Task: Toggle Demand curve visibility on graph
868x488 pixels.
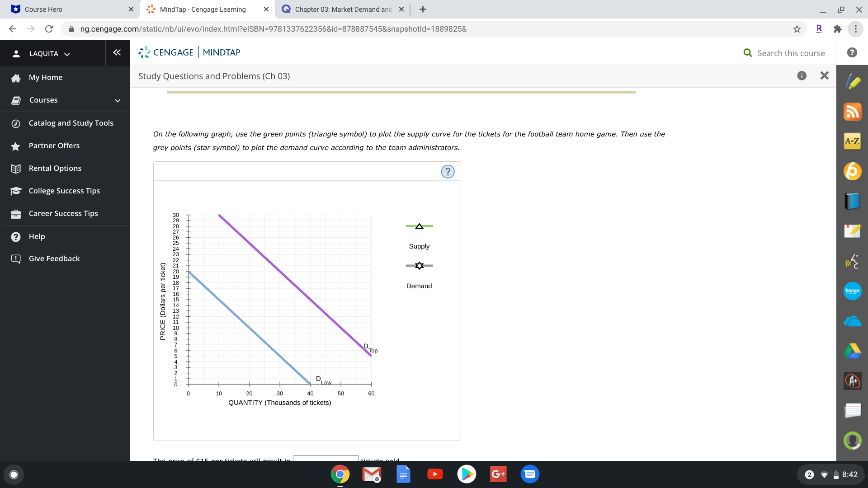Action: pos(419,265)
